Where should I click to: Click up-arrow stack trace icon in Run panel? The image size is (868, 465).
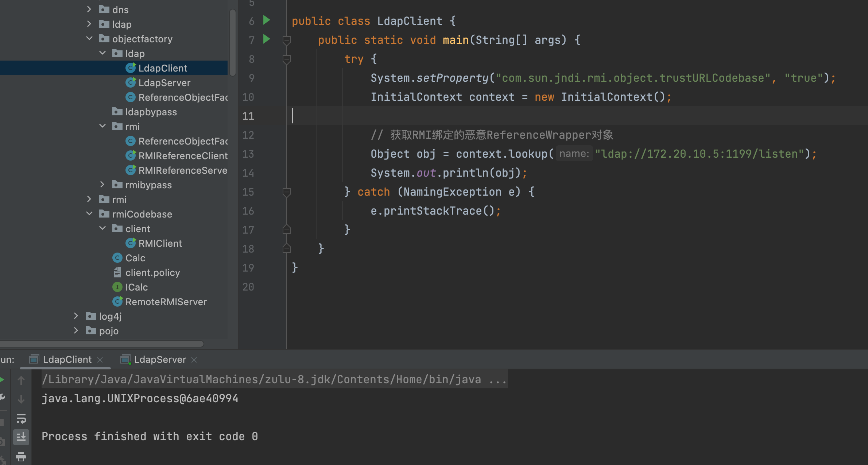(x=21, y=380)
